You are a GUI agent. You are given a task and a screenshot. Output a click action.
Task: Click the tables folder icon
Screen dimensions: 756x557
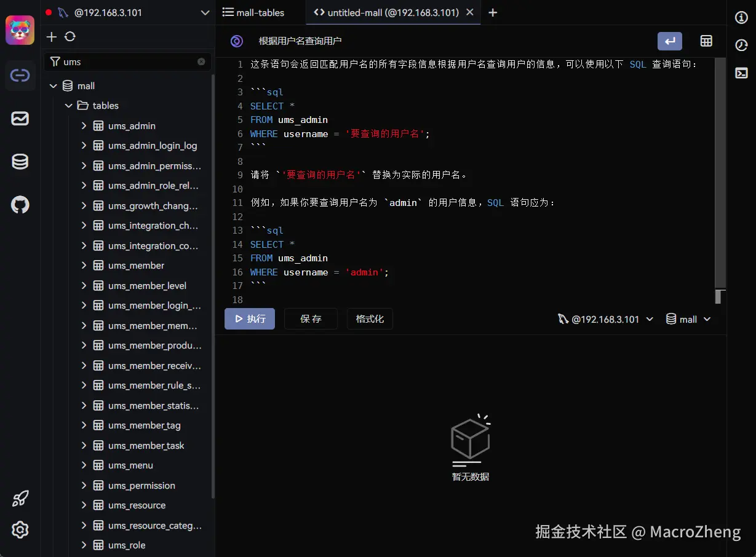click(x=82, y=106)
